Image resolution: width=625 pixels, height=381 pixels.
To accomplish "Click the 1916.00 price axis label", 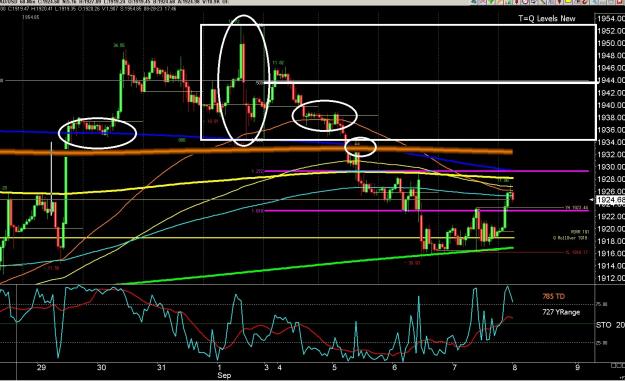I will (611, 253).
